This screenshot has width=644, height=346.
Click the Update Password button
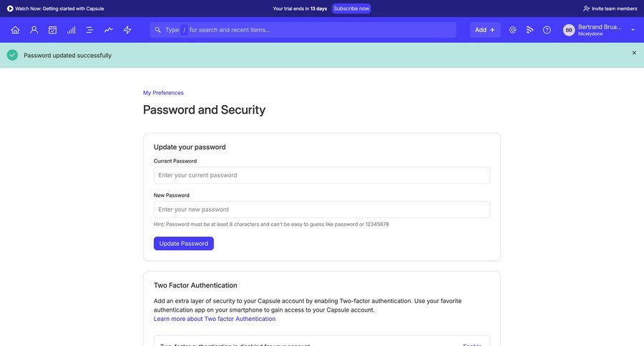point(184,244)
